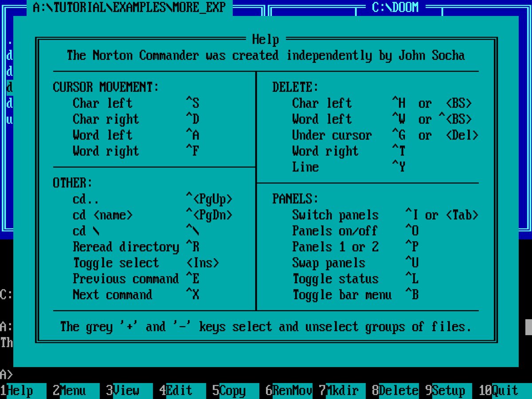Choose the 8Delete function key
The width and height of the screenshot is (532, 399).
coord(395,391)
